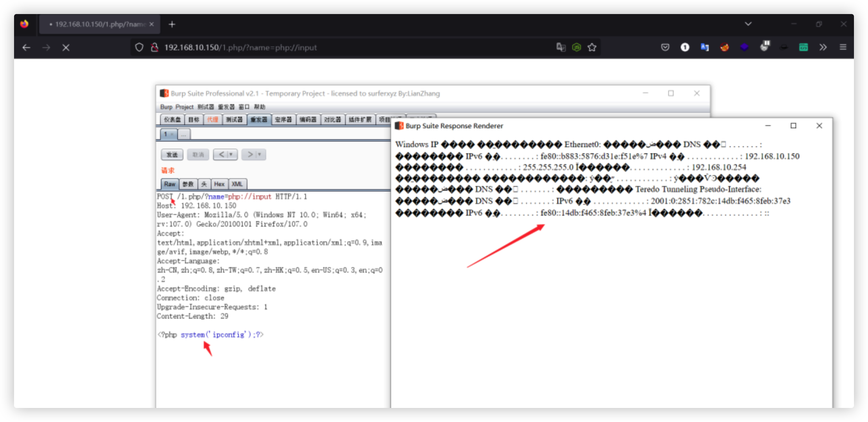Close the Repeater sub-tab 1
The height and width of the screenshot is (422, 868).
172,134
